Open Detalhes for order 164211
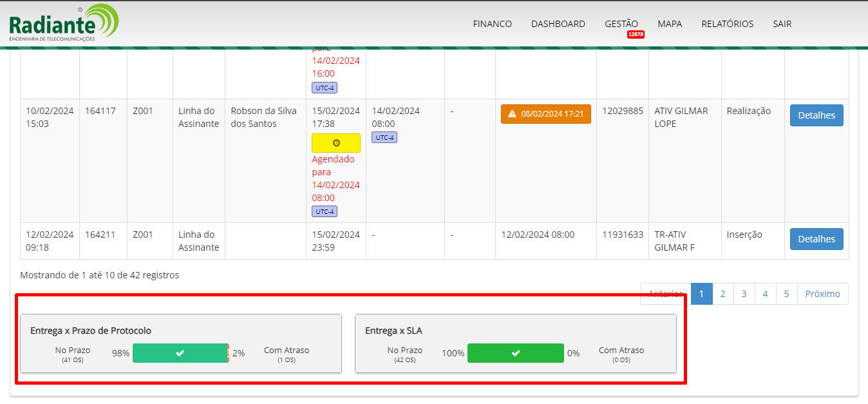Image resolution: width=868 pixels, height=404 pixels. pyautogui.click(x=816, y=239)
